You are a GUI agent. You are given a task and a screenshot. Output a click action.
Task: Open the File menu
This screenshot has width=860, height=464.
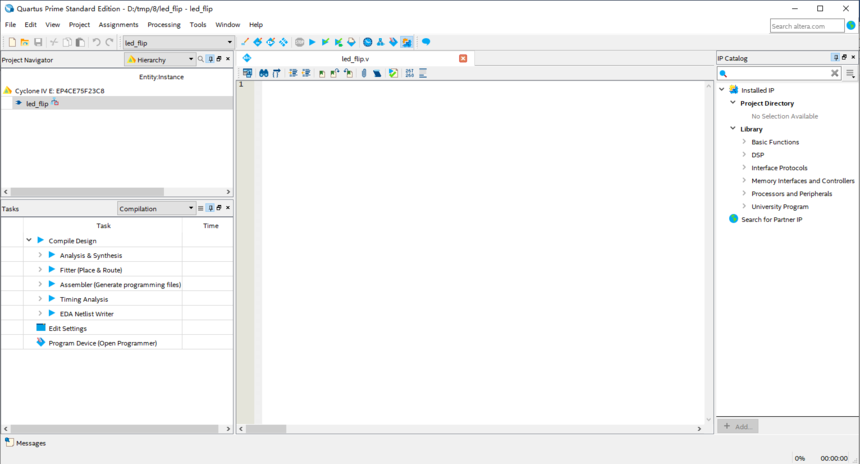[x=10, y=25]
